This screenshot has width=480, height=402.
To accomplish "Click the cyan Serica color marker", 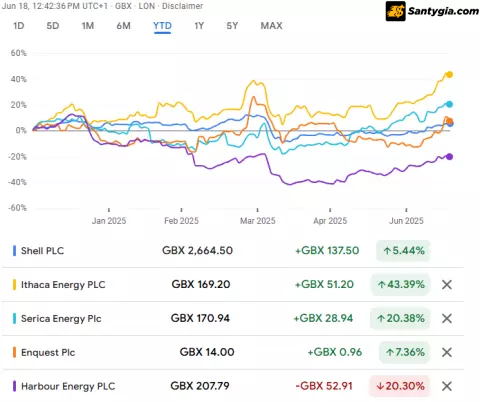I will pos(14,318).
